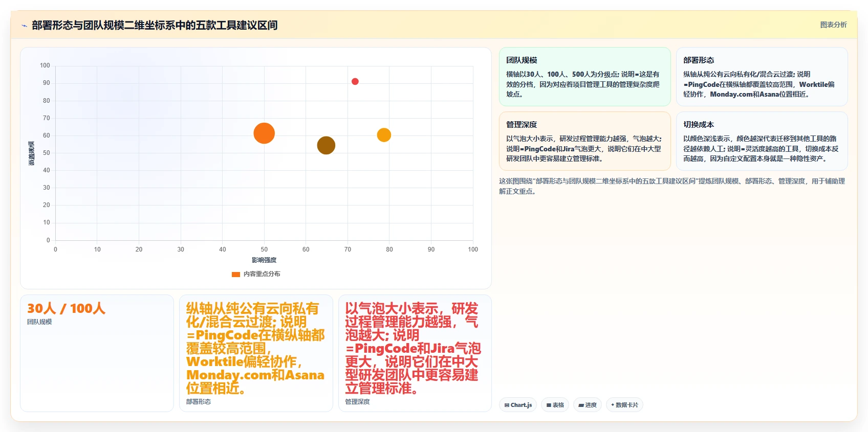The width and height of the screenshot is (868, 432).
Task: Click the orange text starting 纵轴从纯公有云
Action: pos(255,348)
